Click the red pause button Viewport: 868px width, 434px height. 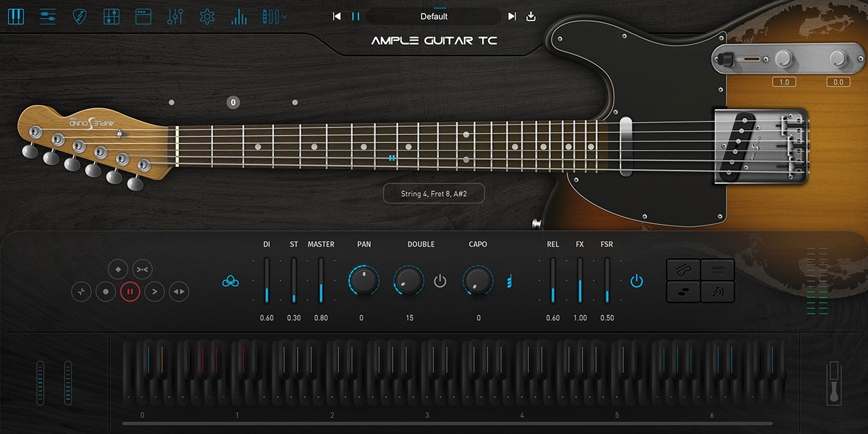click(x=130, y=292)
